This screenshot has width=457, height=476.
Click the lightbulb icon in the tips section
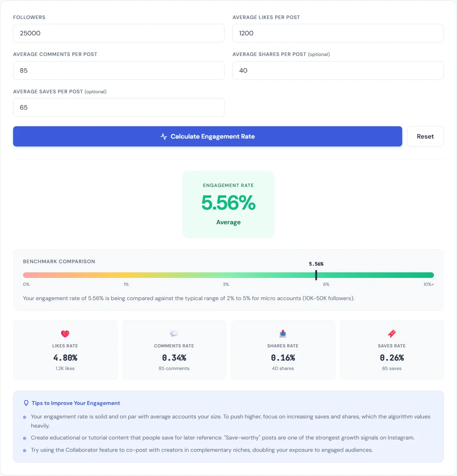coord(26,403)
